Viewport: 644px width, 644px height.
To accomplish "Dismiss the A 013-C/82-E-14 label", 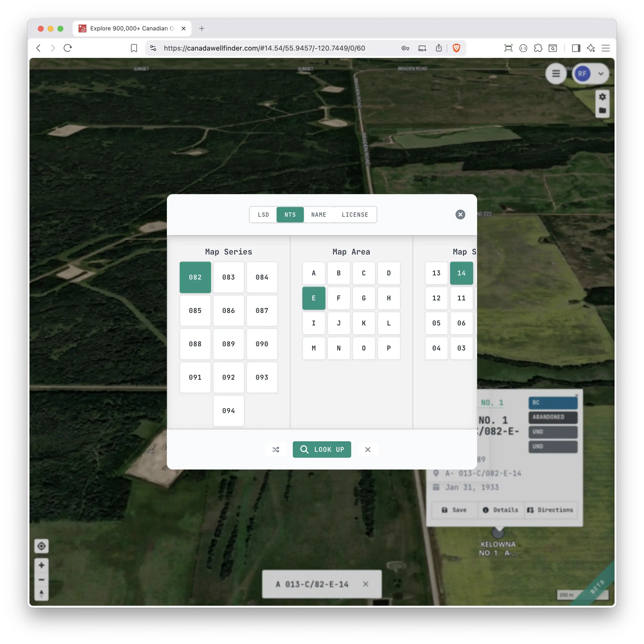I will (x=366, y=584).
